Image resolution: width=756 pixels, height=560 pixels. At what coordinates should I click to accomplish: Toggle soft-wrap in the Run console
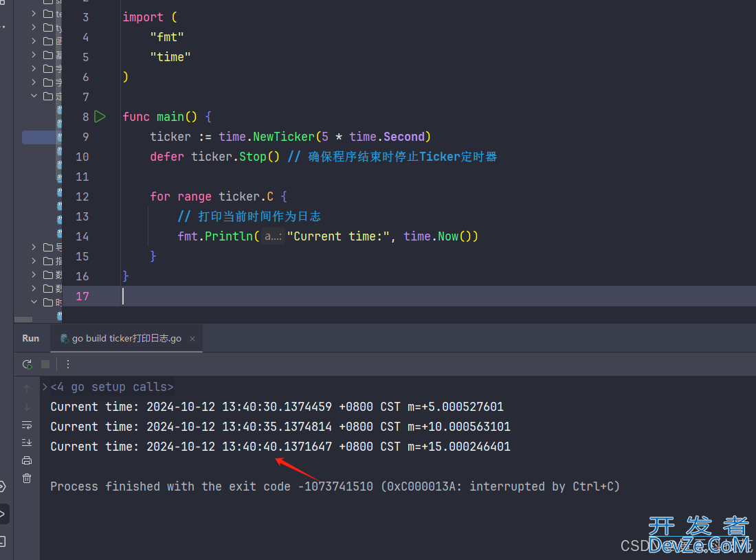coord(27,425)
